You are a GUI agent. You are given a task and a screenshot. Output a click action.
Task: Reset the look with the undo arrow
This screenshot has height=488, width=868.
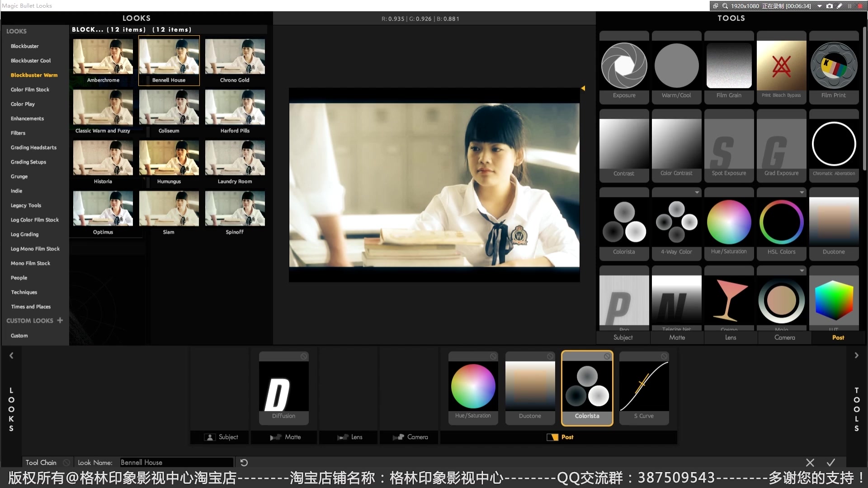[244, 463]
